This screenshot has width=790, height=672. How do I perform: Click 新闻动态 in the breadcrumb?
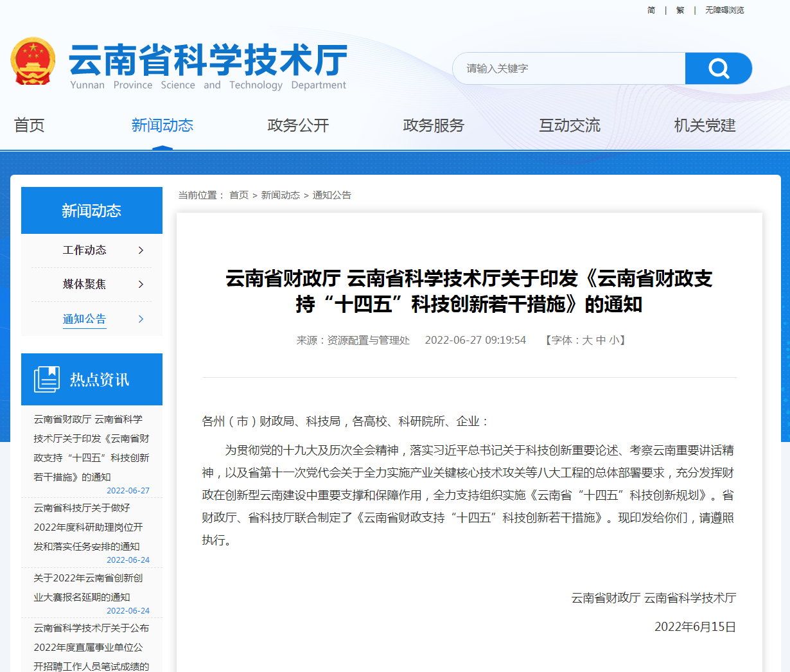point(280,195)
